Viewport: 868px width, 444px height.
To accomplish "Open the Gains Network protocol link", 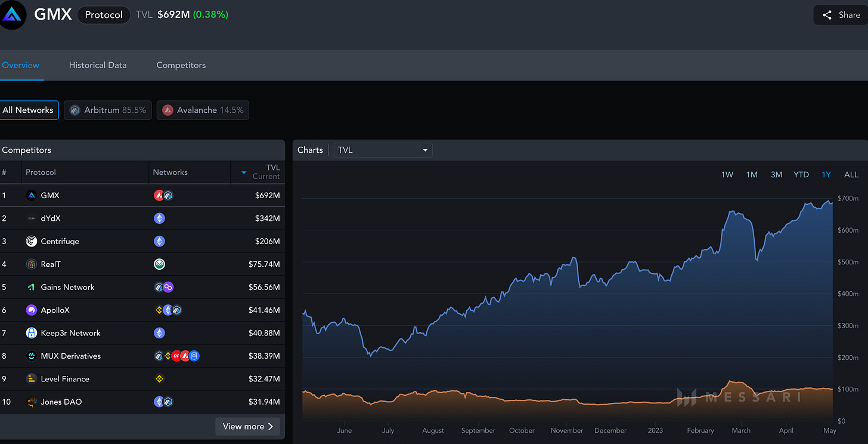I will [x=67, y=287].
